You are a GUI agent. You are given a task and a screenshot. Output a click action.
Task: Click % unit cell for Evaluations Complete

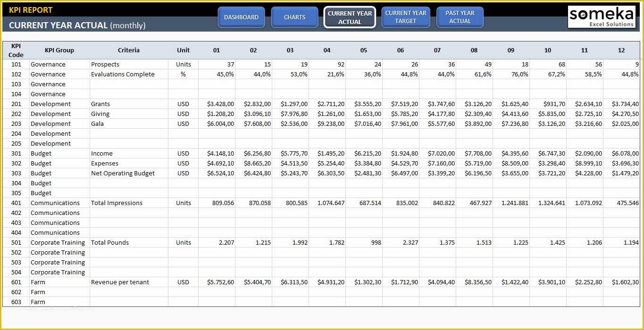click(x=184, y=74)
